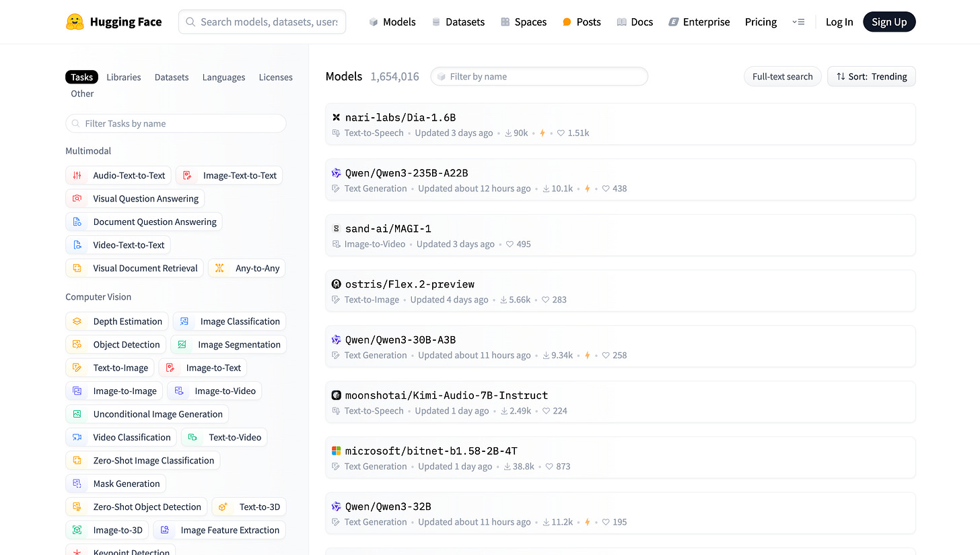
Task: Select the Zero-Shot Image Classification icon
Action: point(77,460)
